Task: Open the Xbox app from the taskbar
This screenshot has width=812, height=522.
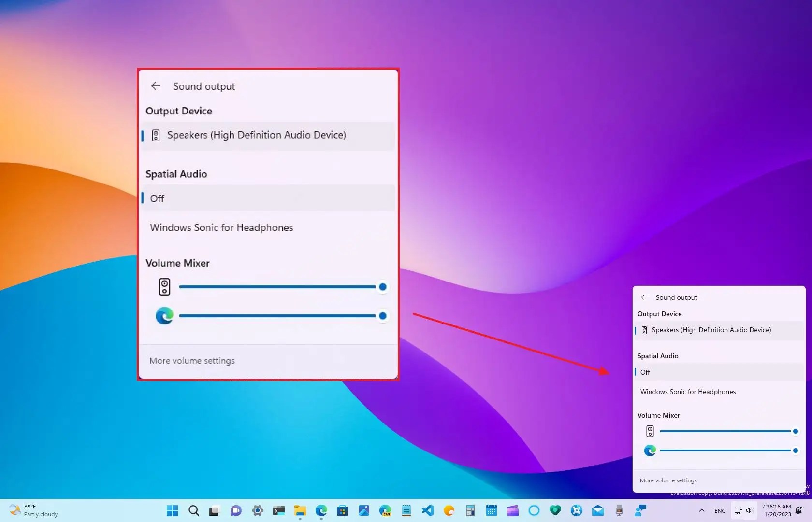Action: (575, 510)
